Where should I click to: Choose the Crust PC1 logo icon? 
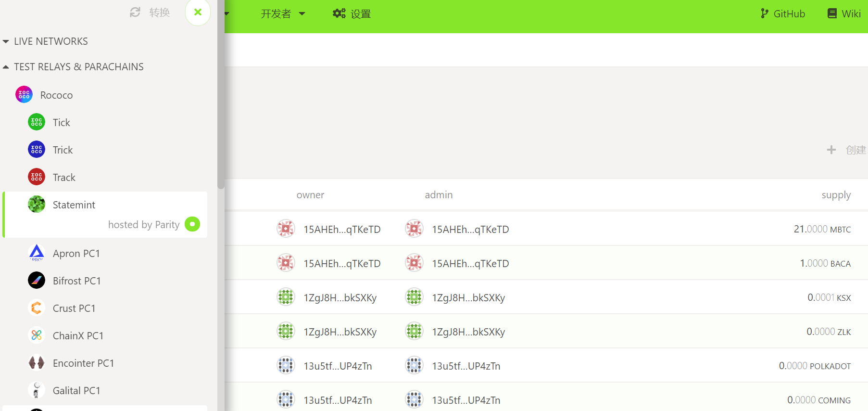coord(37,308)
